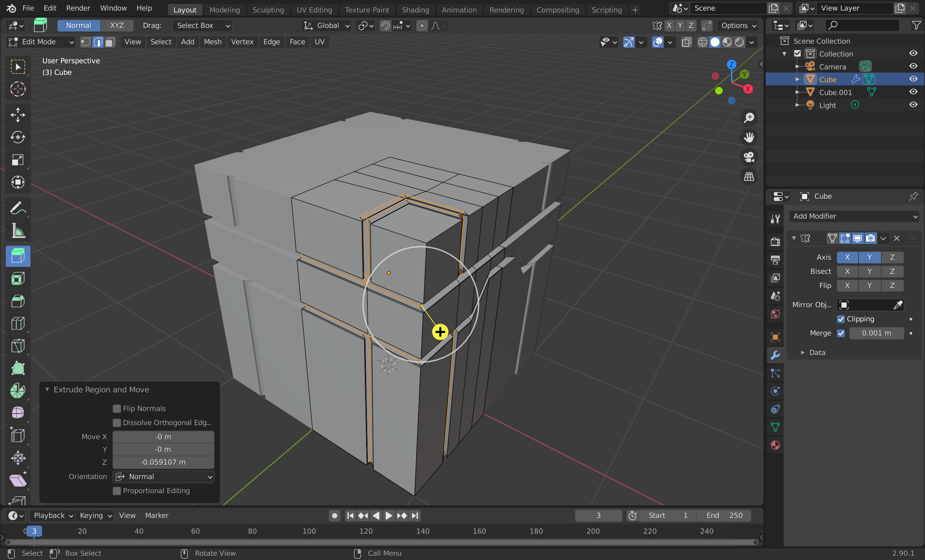This screenshot has width=925, height=560.
Task: Choose the Rotate tool
Action: click(18, 137)
